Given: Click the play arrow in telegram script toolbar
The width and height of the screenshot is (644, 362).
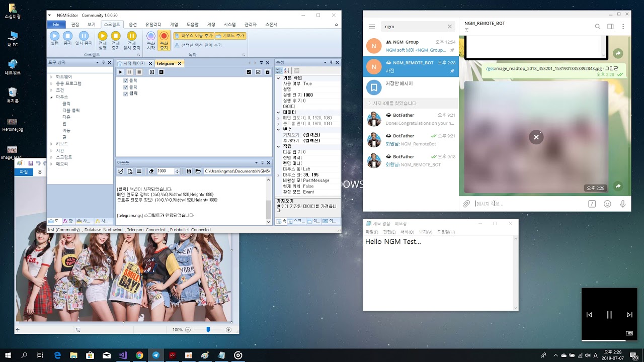Looking at the screenshot, I should click(x=120, y=72).
